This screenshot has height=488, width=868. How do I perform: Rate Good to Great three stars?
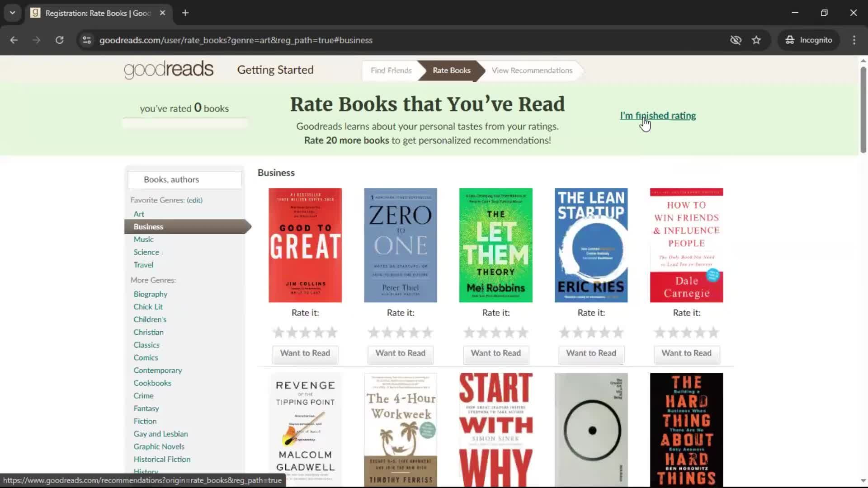[305, 333]
